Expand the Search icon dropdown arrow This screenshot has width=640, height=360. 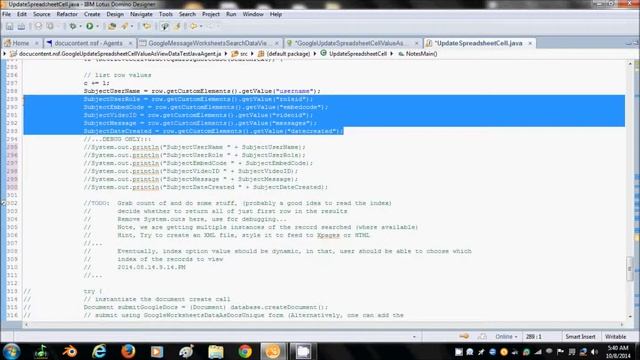click(132, 27)
